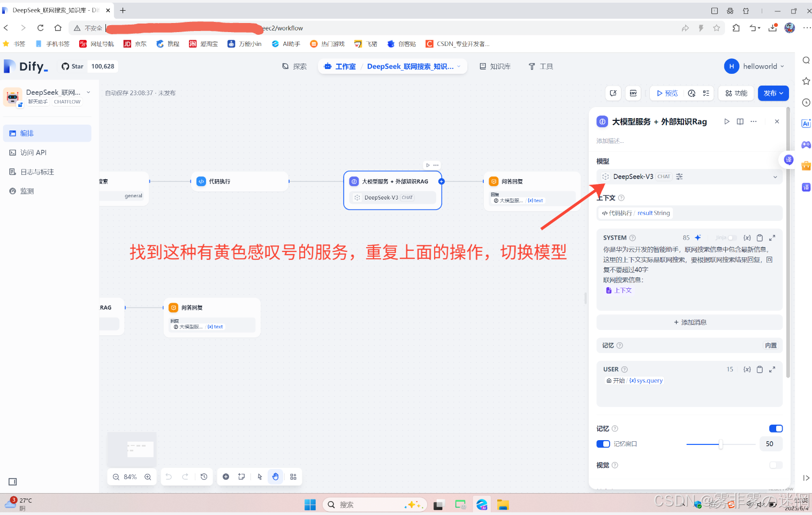Viewport: 812px width, 515px height.
Task: Show help for SYSTEM prompt
Action: pyautogui.click(x=632, y=237)
